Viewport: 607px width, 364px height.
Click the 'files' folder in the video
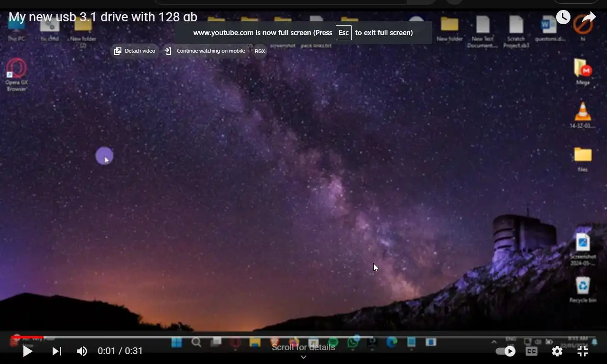click(583, 159)
